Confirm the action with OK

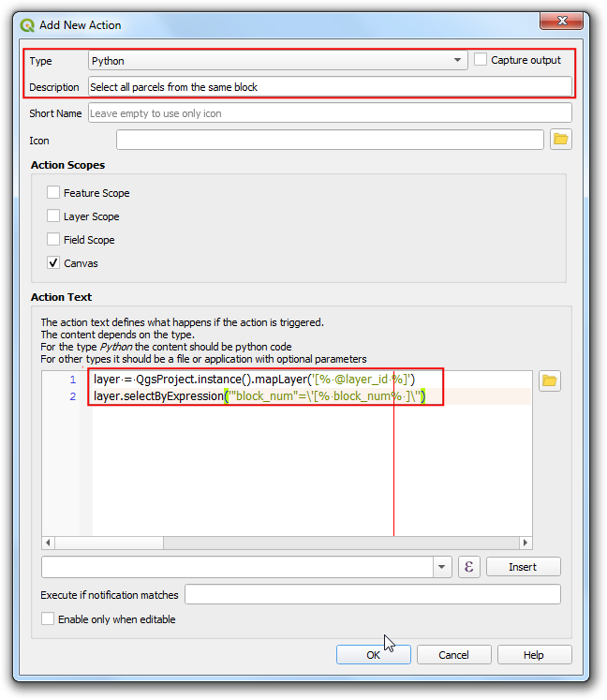(373, 655)
